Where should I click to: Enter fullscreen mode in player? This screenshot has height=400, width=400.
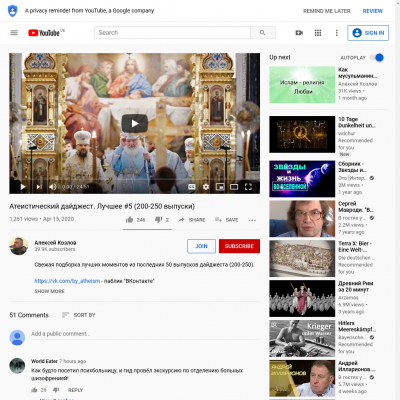(248, 187)
